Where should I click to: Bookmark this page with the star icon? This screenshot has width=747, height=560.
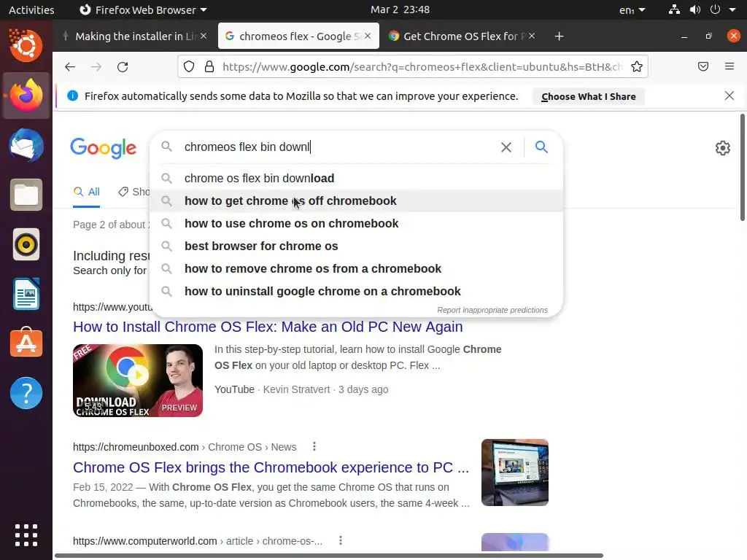[x=636, y=66]
